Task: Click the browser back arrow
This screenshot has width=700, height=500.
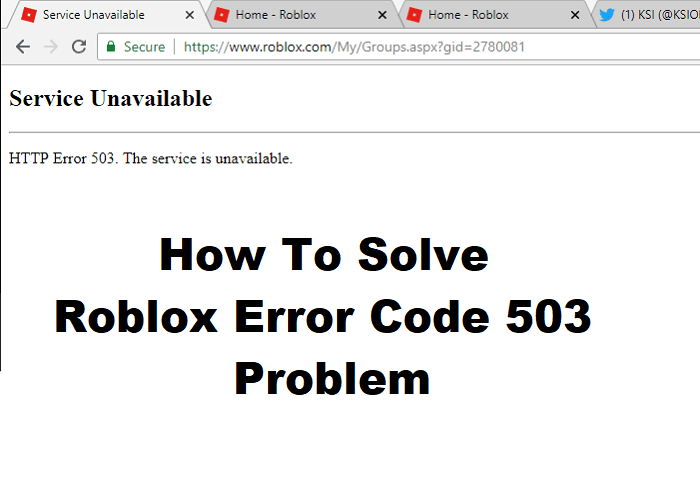Action: pos(23,46)
